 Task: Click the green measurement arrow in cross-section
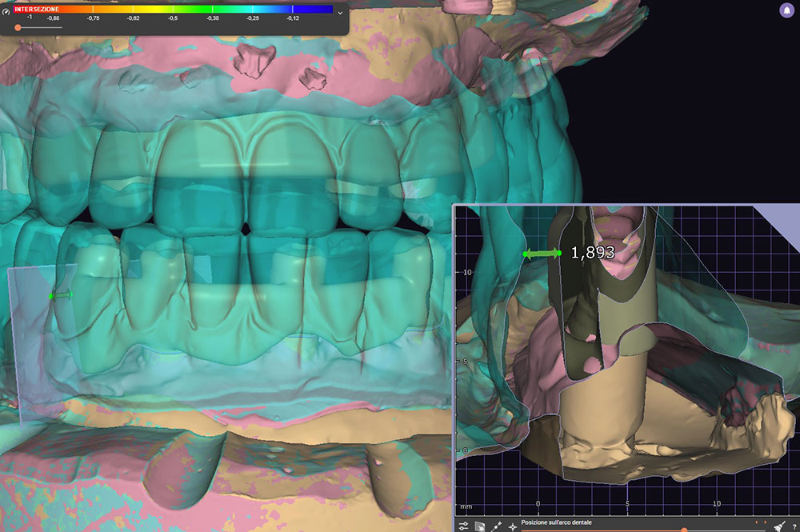pyautogui.click(x=542, y=254)
